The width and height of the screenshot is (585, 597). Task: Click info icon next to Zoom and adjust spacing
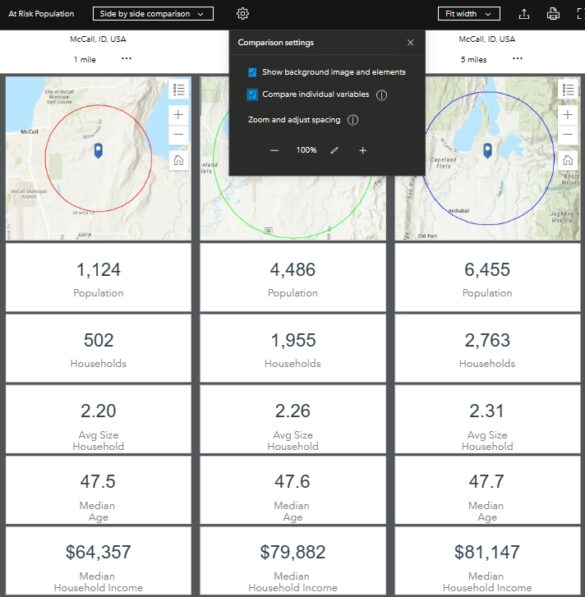[353, 120]
